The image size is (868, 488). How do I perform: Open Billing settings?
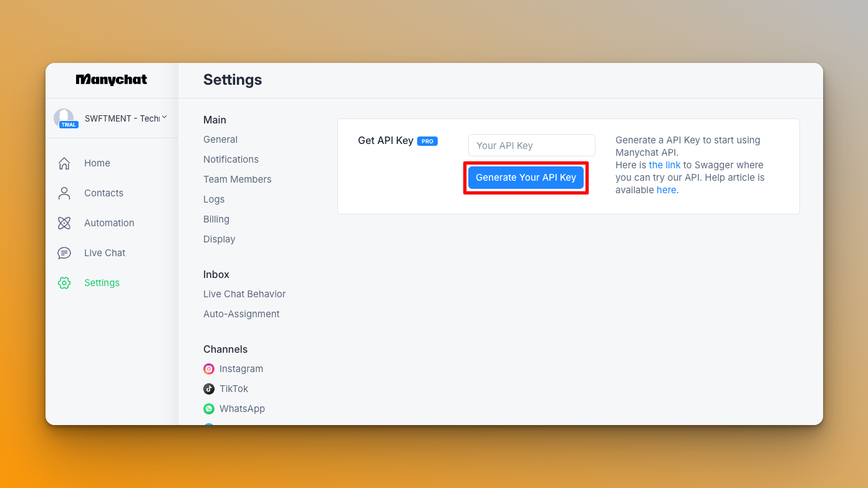point(216,219)
